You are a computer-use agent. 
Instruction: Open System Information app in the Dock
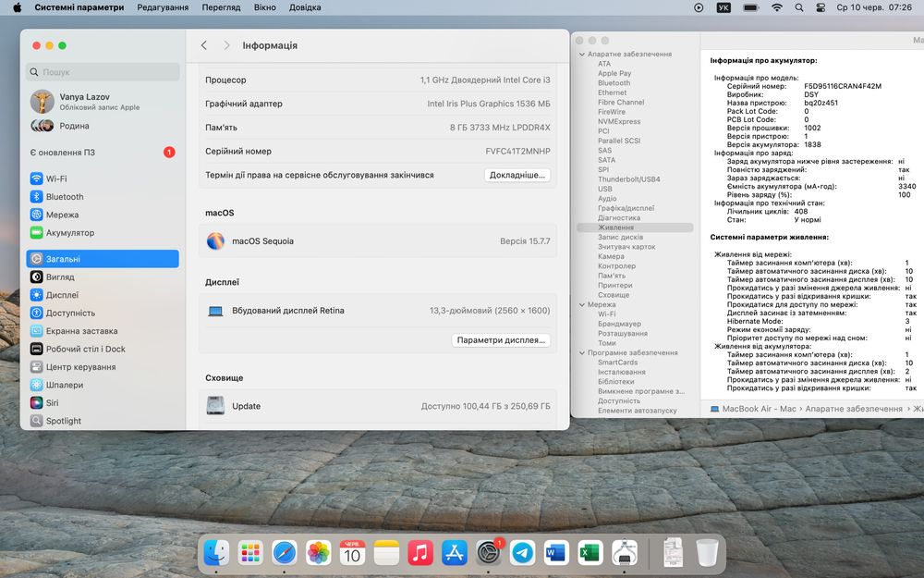click(x=625, y=553)
